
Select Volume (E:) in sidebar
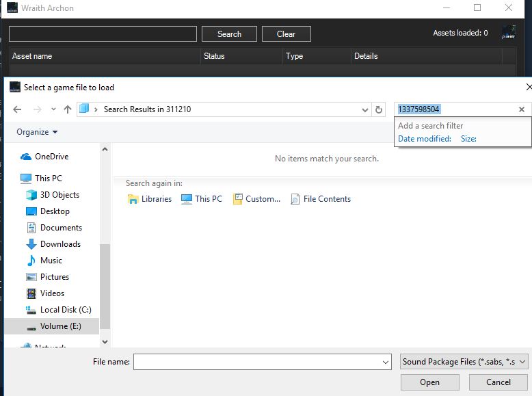tap(52, 326)
